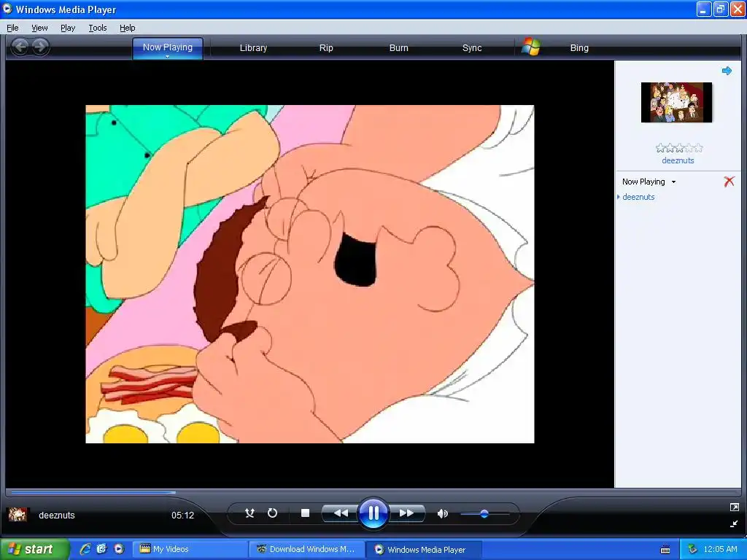Select the Now Playing tab
Viewport: 747px width, 560px height.
point(168,47)
